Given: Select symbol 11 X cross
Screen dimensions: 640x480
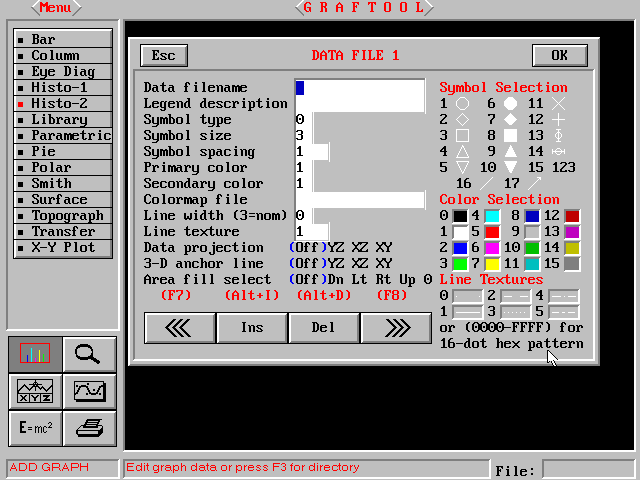Looking at the screenshot, I should (558, 104).
